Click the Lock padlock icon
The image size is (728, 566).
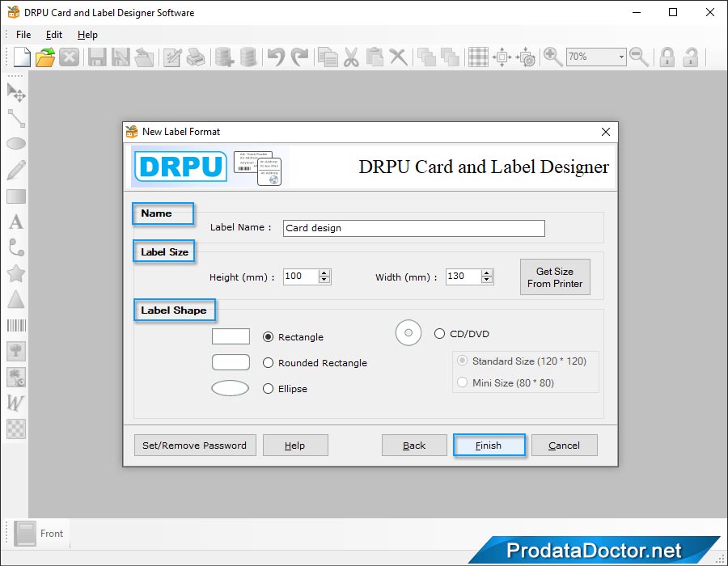[667, 57]
